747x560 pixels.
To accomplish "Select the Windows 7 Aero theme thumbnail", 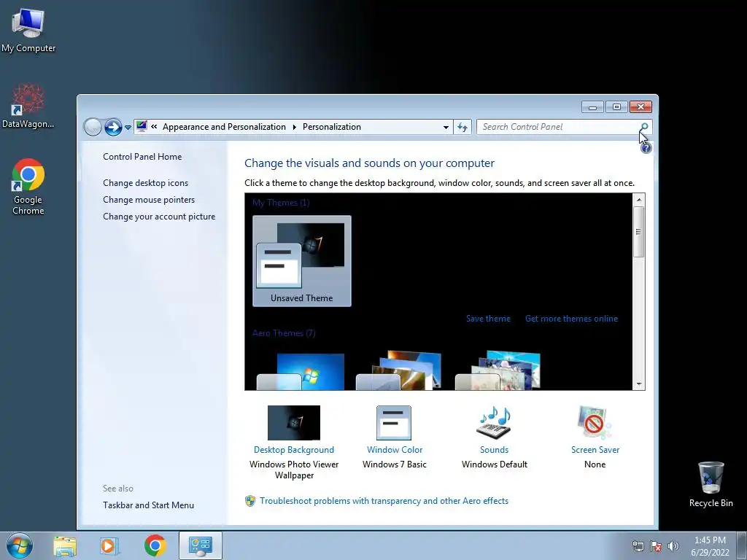I will pos(300,371).
